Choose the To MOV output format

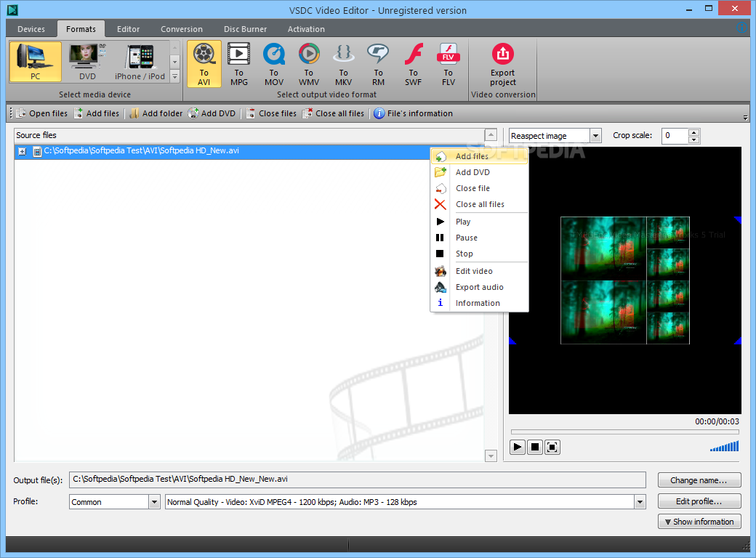(x=274, y=64)
